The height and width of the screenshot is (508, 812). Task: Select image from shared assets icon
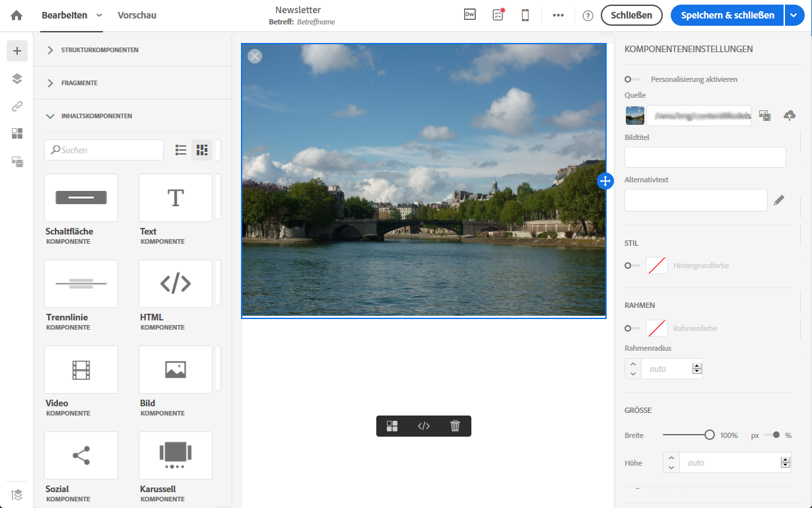765,116
